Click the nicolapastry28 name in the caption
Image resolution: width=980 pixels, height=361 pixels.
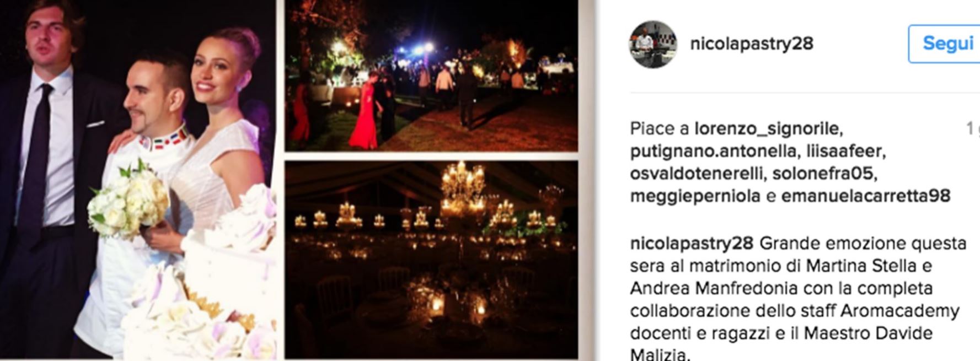point(692,243)
